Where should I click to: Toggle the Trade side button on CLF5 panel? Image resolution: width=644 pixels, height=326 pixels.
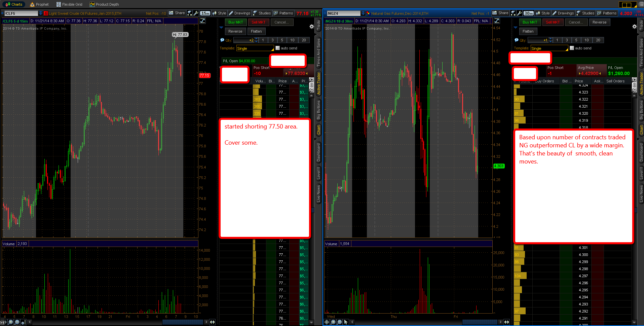tap(318, 25)
